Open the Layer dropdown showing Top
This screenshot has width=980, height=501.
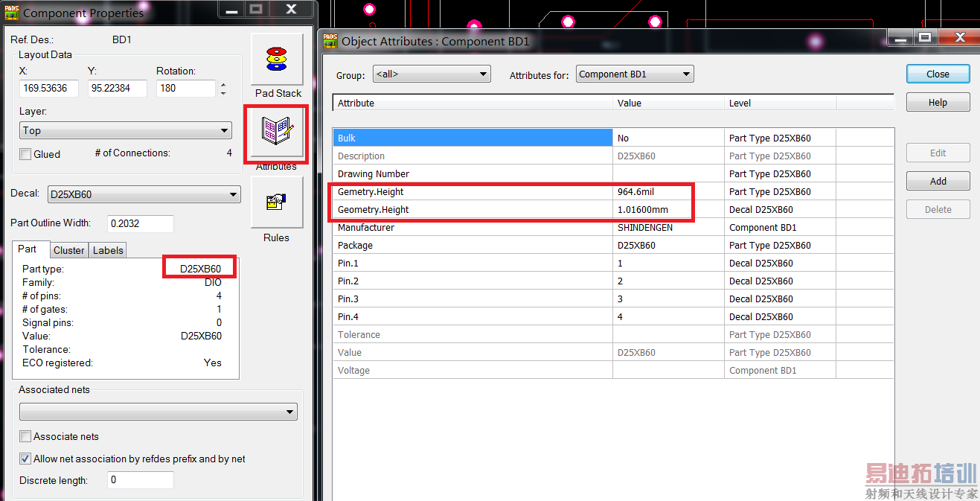click(x=126, y=130)
